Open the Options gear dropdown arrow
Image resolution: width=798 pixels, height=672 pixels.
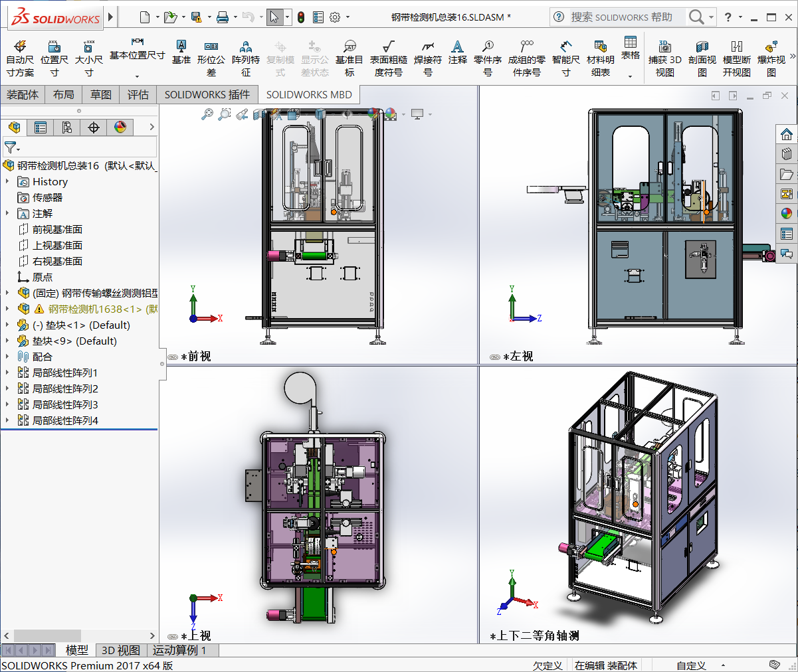pyautogui.click(x=346, y=17)
